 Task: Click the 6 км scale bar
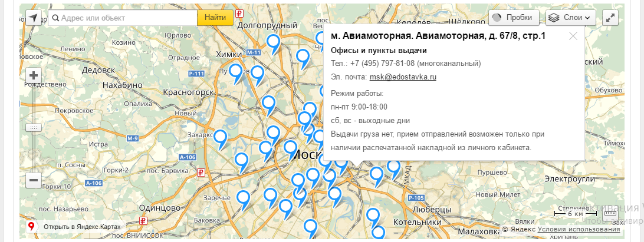576,214
